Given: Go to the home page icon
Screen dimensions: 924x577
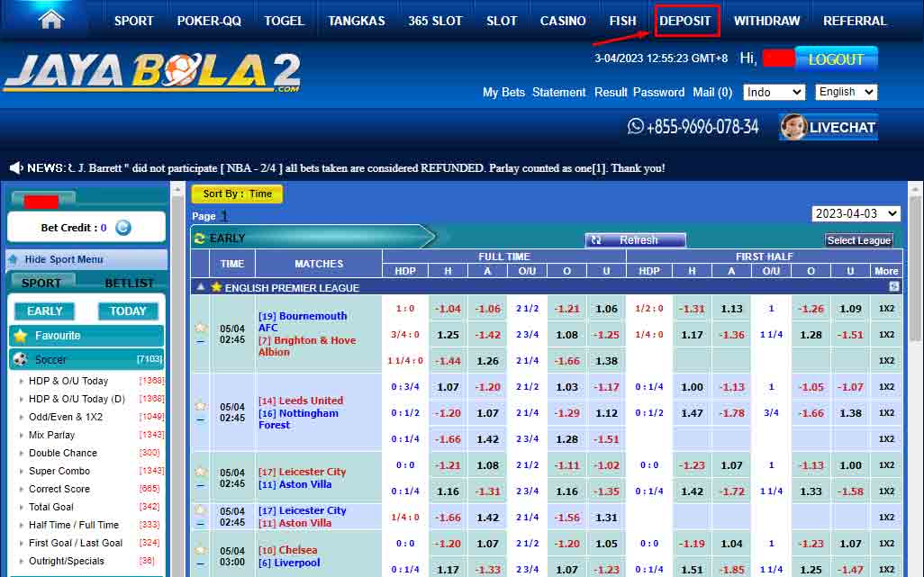Looking at the screenshot, I should point(51,20).
